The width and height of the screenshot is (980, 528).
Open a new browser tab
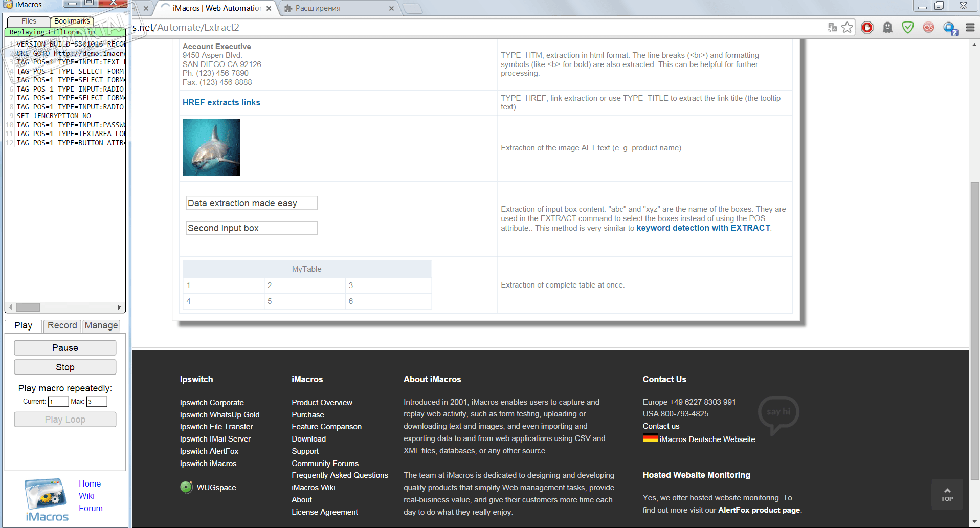[412, 8]
